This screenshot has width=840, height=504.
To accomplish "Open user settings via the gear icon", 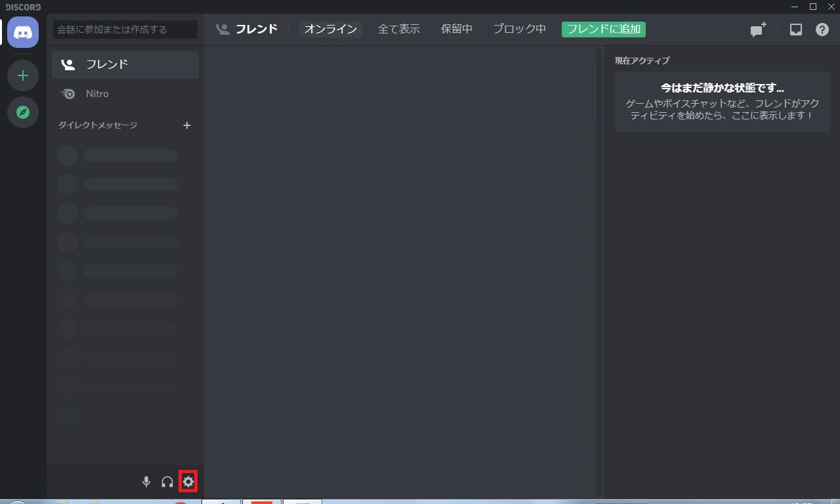I will [x=188, y=482].
